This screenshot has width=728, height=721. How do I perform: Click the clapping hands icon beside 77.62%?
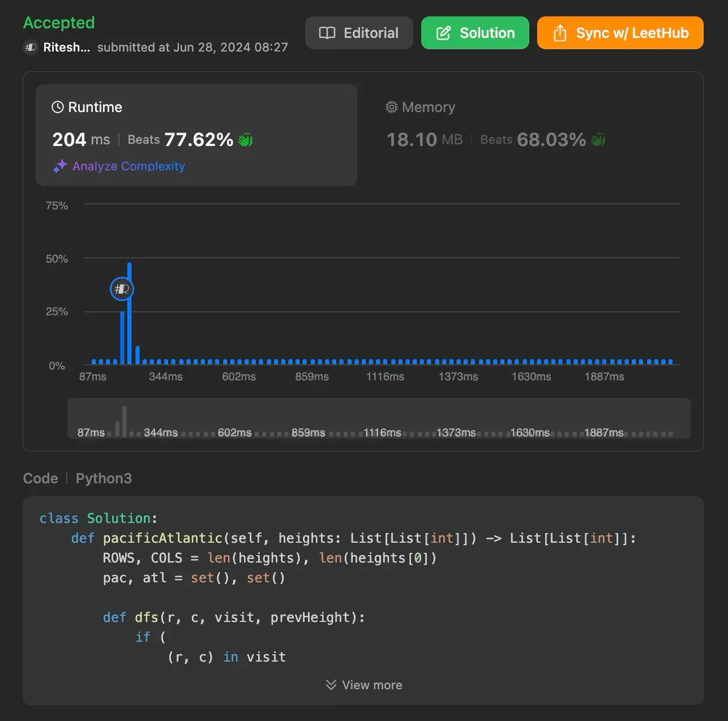(246, 139)
